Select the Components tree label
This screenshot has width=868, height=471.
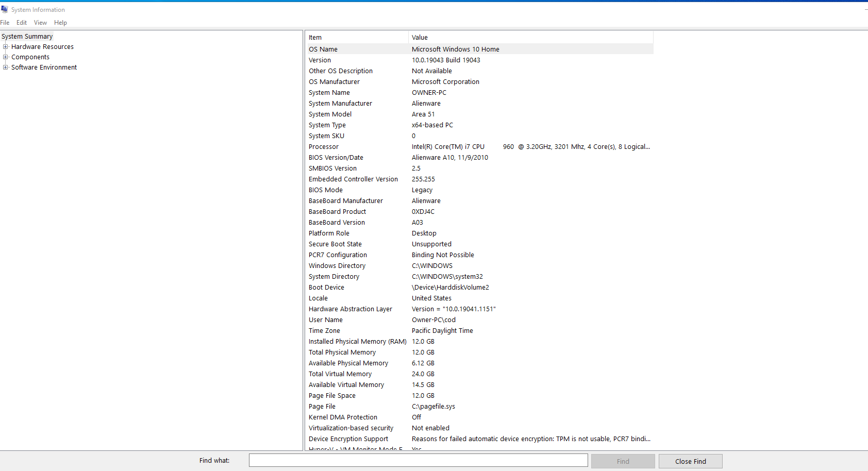[30, 57]
